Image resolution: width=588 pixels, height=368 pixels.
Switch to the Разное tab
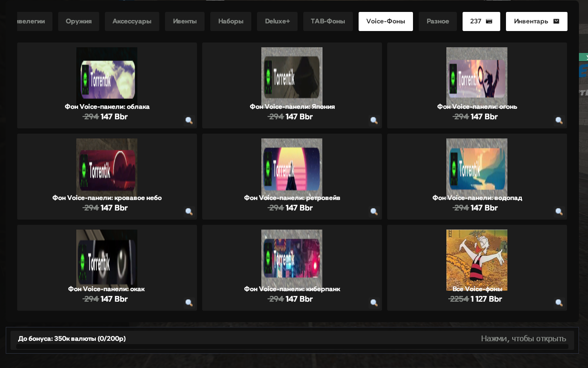[x=438, y=21]
